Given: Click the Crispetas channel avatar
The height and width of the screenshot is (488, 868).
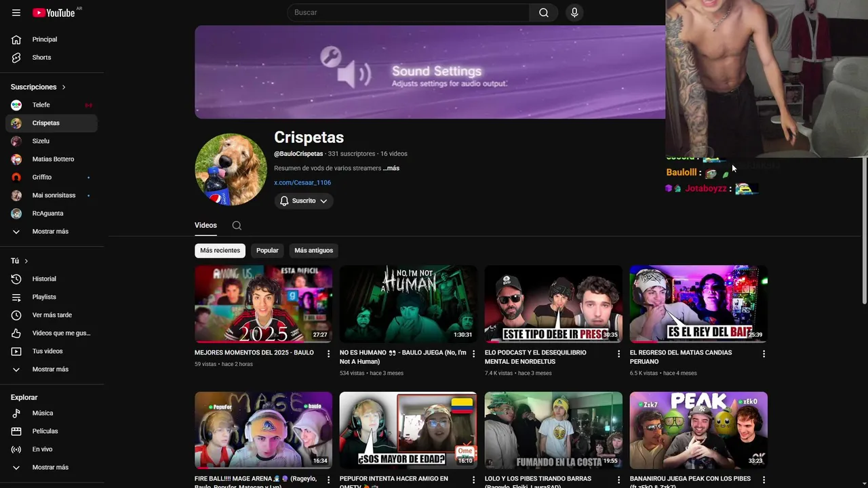Looking at the screenshot, I should pyautogui.click(x=231, y=169).
